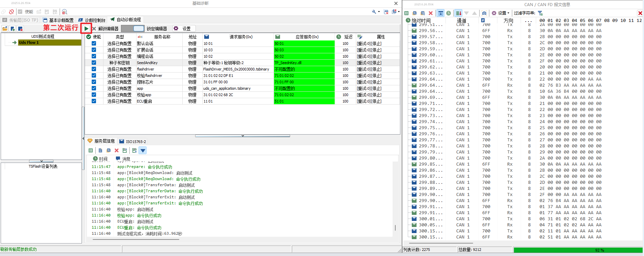Click wrench tools icon in diagnostic window

(374, 12)
